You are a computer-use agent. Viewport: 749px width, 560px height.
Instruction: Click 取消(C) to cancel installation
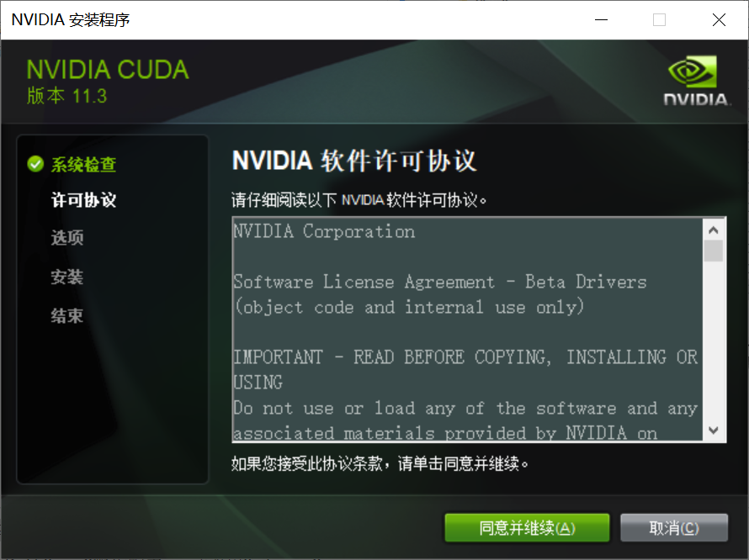coord(674,527)
